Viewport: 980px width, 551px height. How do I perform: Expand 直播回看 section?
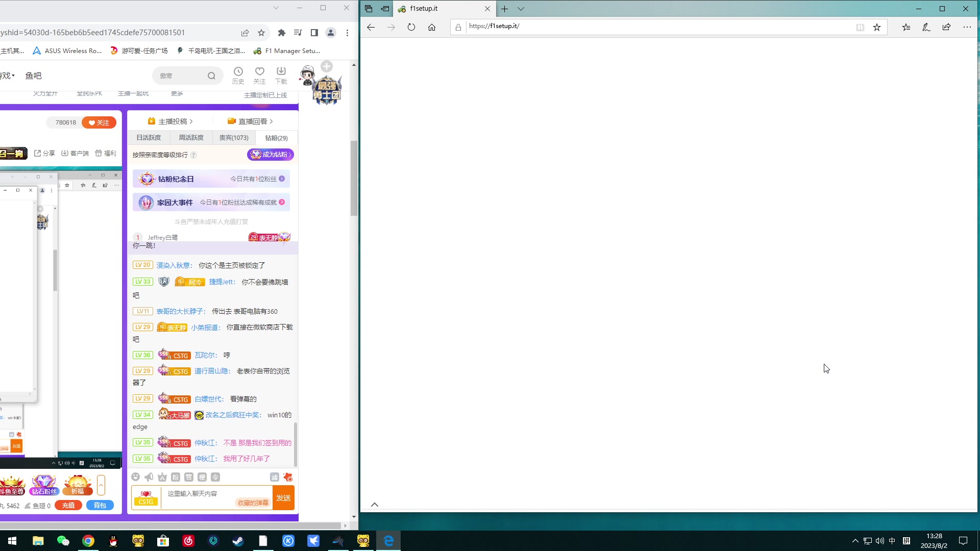point(250,121)
